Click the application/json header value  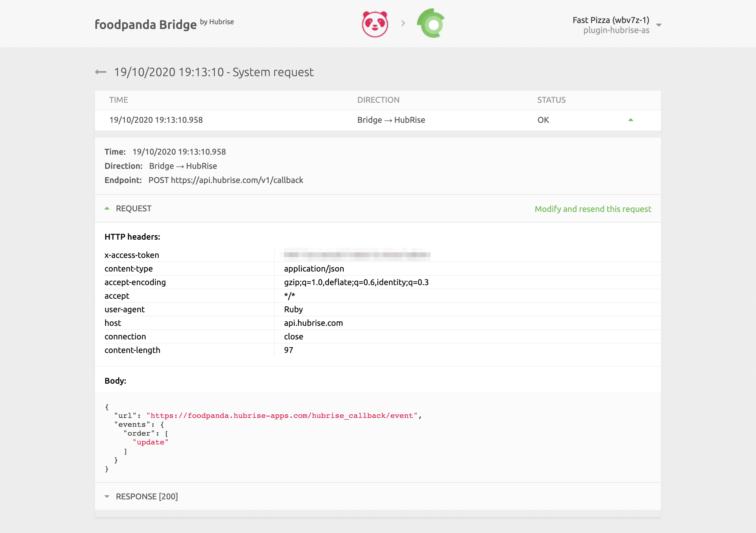[x=314, y=269]
